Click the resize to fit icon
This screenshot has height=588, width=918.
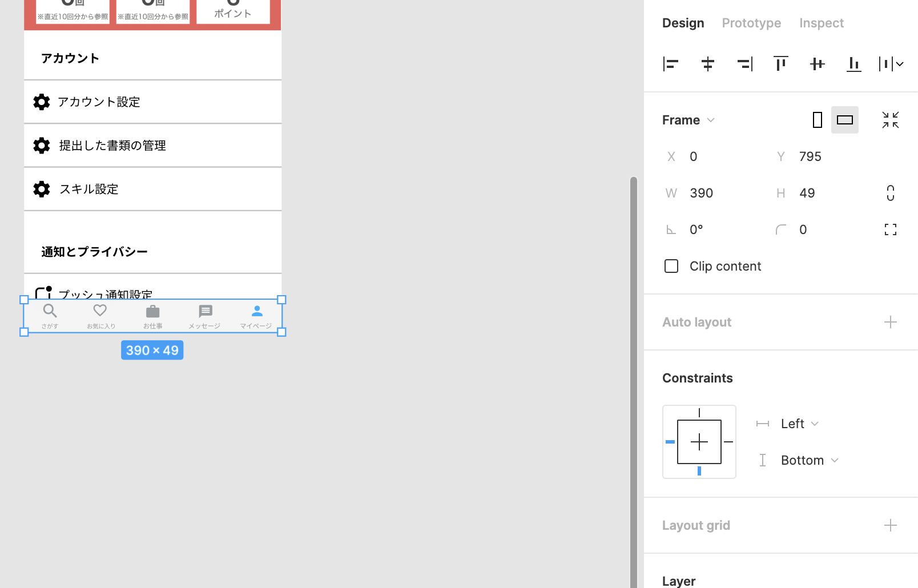pos(891,120)
